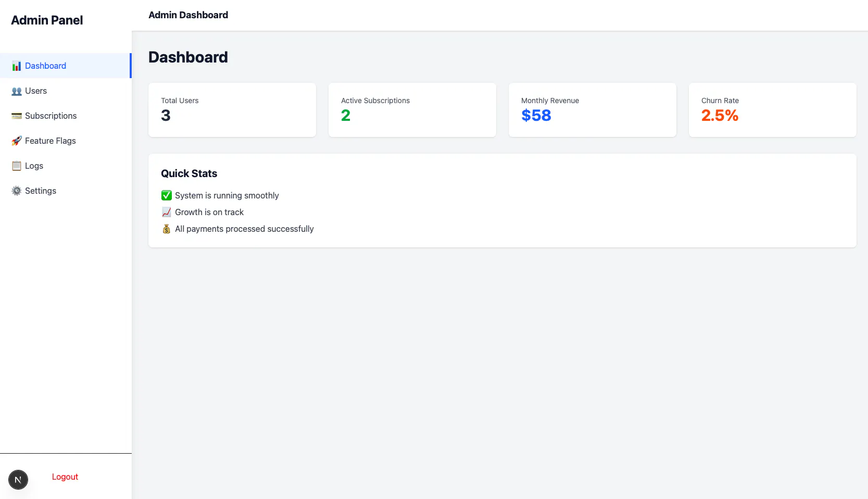868x499 pixels.
Task: Click the Settings gear icon
Action: (17, 191)
